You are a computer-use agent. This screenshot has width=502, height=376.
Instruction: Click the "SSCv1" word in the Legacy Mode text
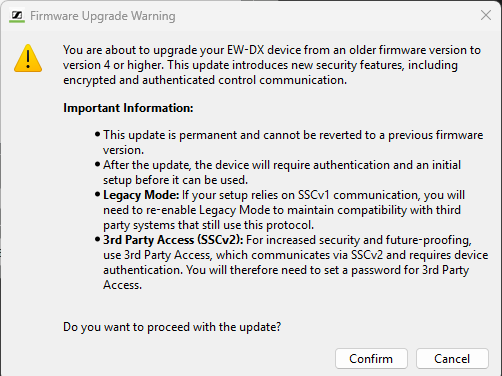tap(314, 195)
